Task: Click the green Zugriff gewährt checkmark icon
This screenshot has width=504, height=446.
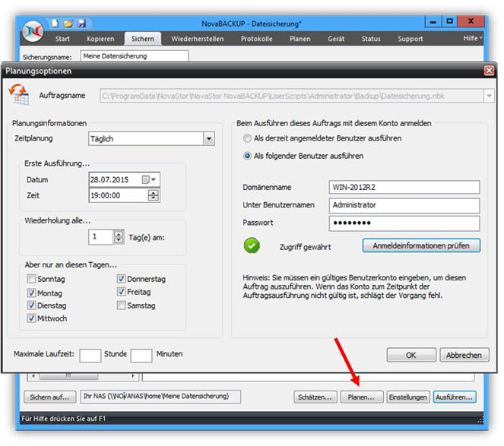Action: tap(252, 246)
